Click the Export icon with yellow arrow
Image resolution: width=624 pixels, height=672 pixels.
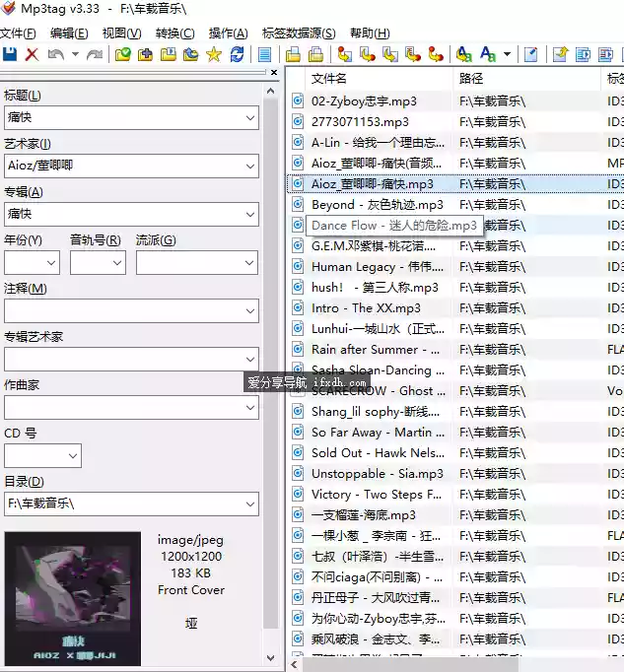(x=560, y=54)
